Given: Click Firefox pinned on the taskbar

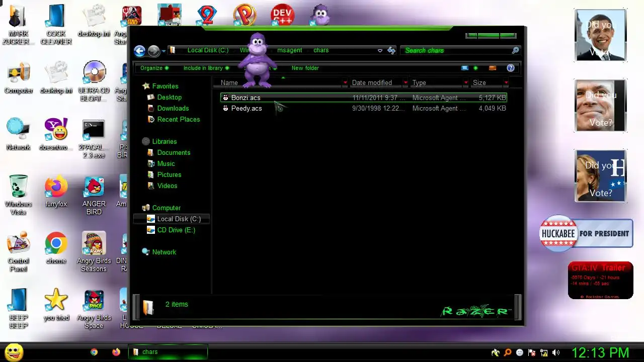Looking at the screenshot, I should pyautogui.click(x=116, y=352).
